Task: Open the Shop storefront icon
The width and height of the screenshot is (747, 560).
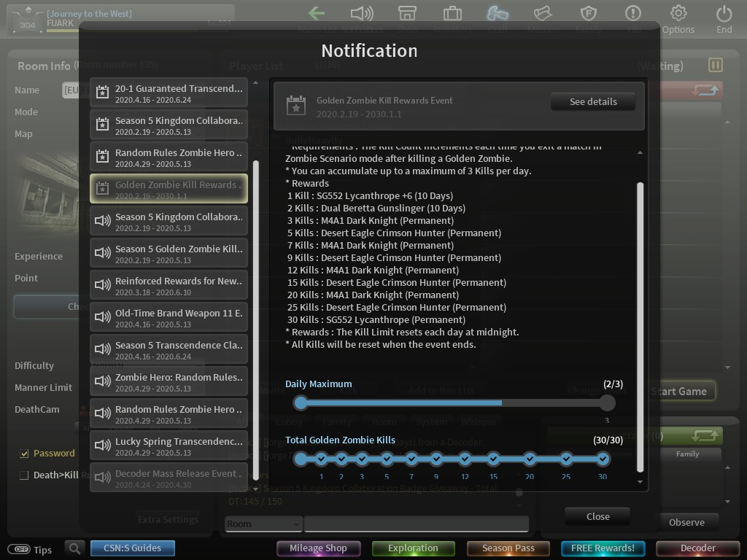Action: [407, 13]
